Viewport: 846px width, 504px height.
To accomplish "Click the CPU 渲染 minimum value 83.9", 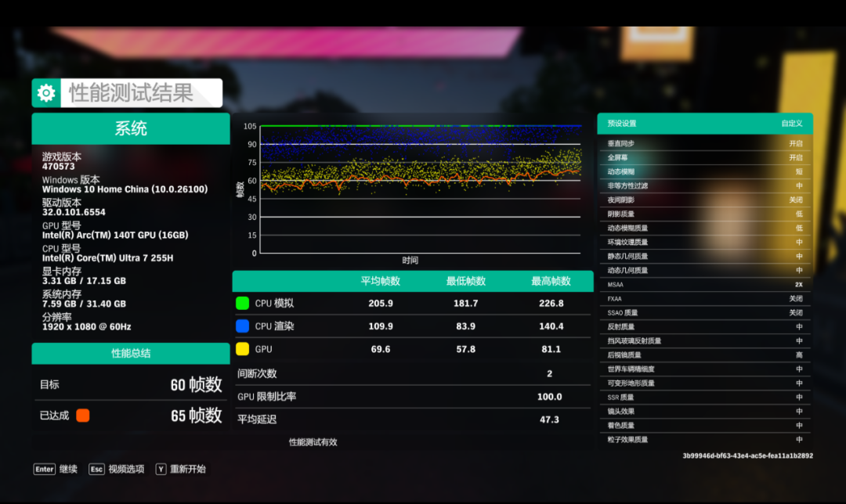I will tap(465, 326).
